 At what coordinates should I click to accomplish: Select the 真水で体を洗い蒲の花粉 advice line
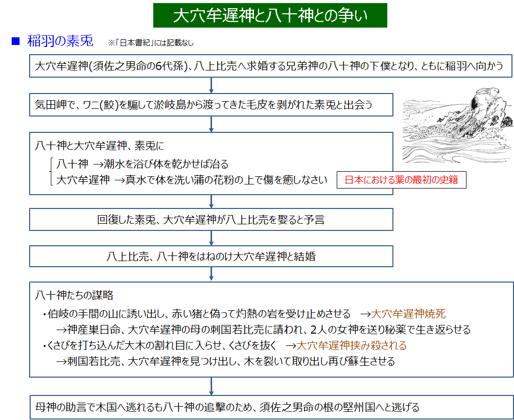[x=192, y=180]
